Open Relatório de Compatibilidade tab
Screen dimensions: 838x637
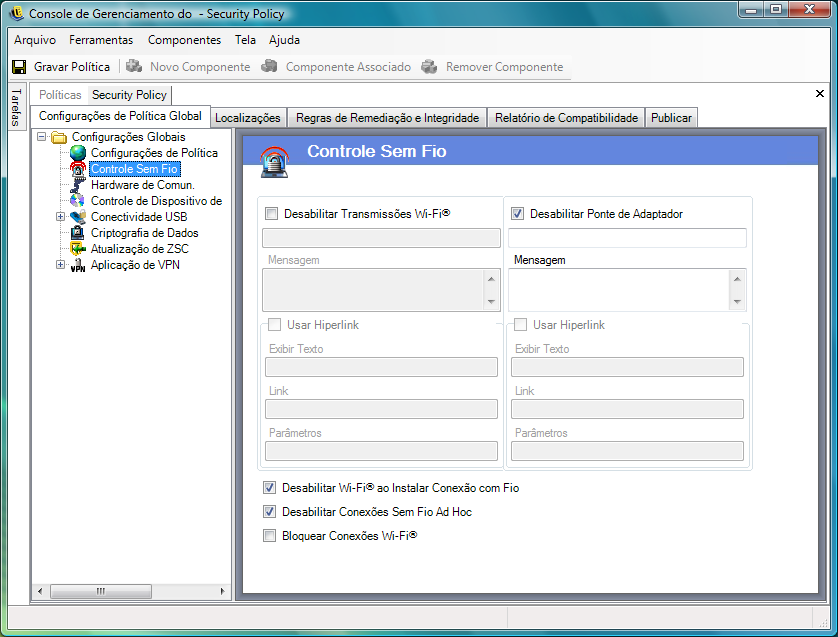pos(567,118)
